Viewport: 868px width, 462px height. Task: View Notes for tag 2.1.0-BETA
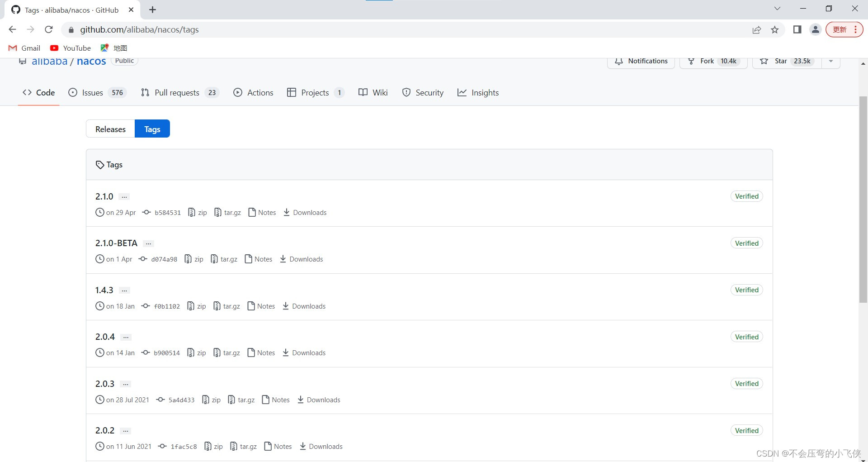259,259
